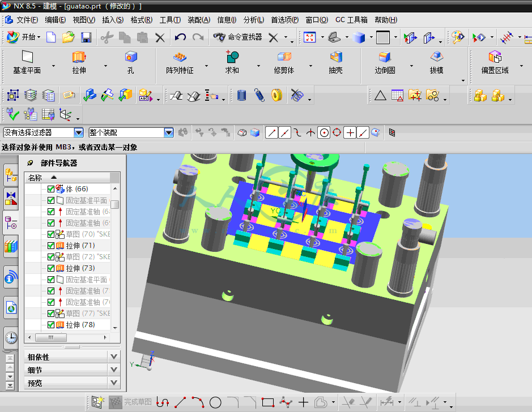Viewport: 532px width, 412px height.
Task: Open the 插入(S) menu
Action: [113, 20]
